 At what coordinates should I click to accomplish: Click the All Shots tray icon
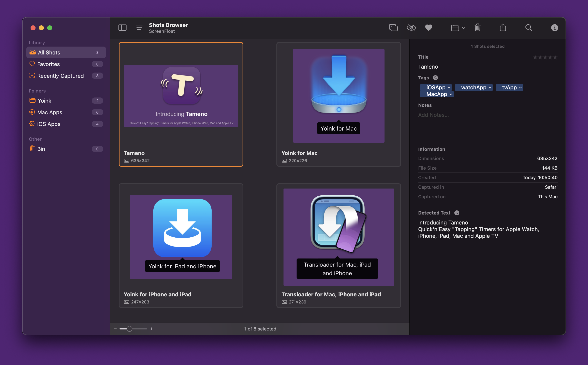(x=33, y=52)
